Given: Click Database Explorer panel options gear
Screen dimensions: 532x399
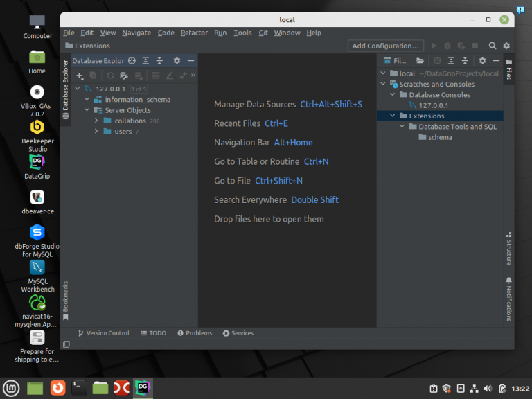Looking at the screenshot, I should [177, 61].
